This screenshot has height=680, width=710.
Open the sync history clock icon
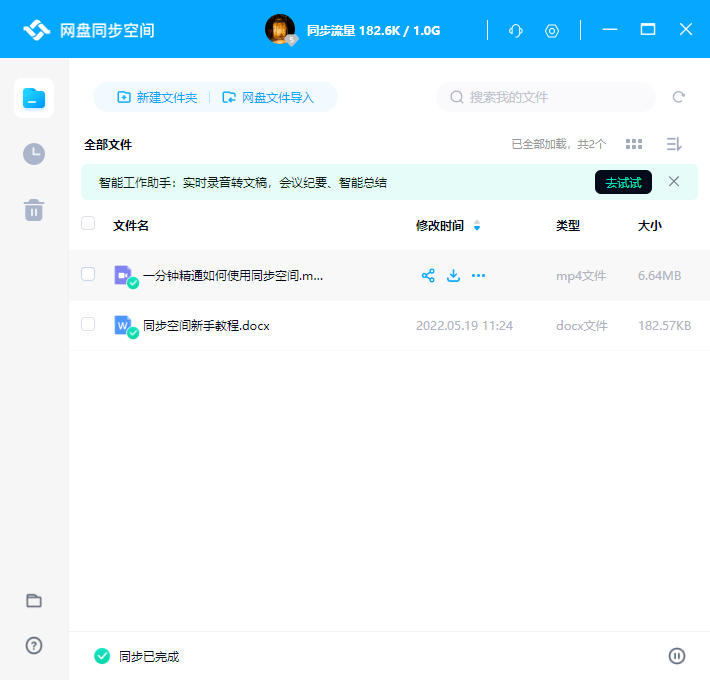34,154
